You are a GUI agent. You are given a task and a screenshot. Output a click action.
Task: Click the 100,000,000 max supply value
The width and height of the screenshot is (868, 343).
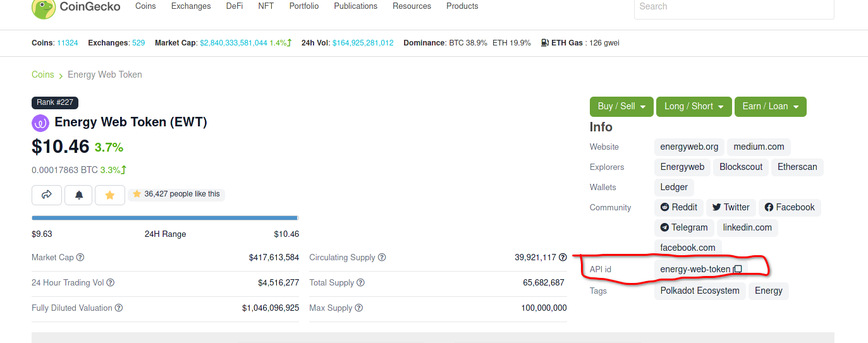[544, 308]
